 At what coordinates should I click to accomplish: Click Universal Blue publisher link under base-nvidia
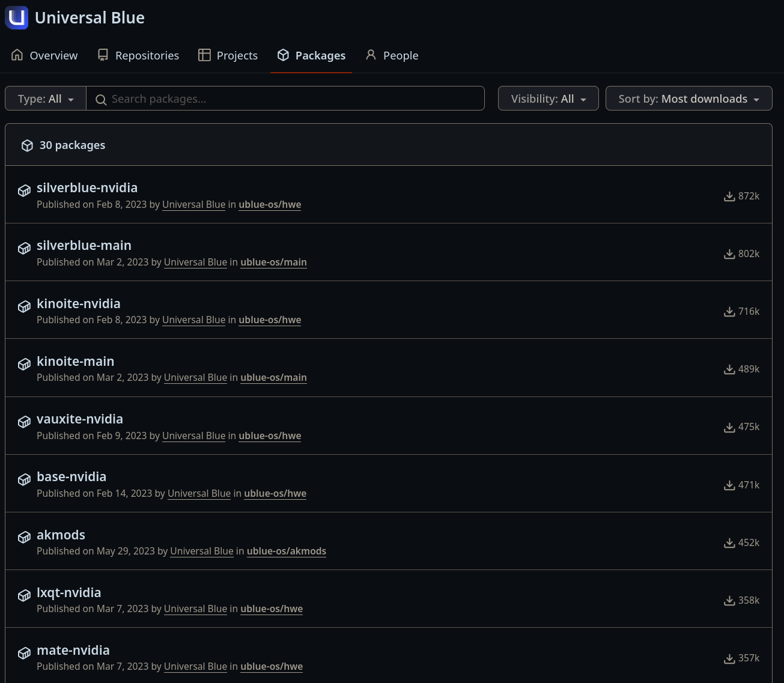[199, 493]
